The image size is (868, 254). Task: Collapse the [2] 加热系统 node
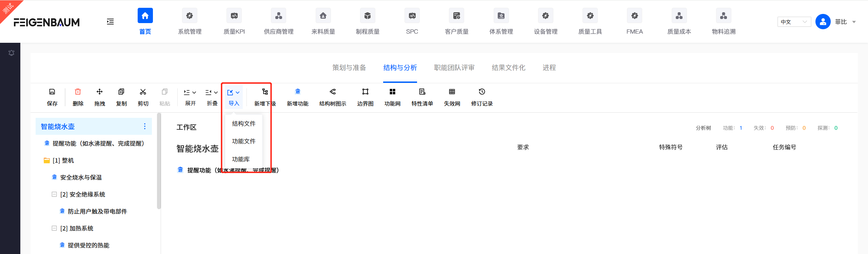[x=54, y=228]
